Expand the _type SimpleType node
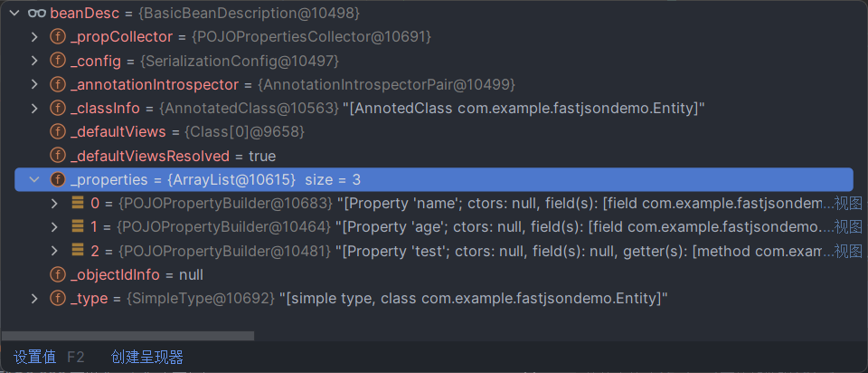Viewport: 868px width, 373px height. 34,298
